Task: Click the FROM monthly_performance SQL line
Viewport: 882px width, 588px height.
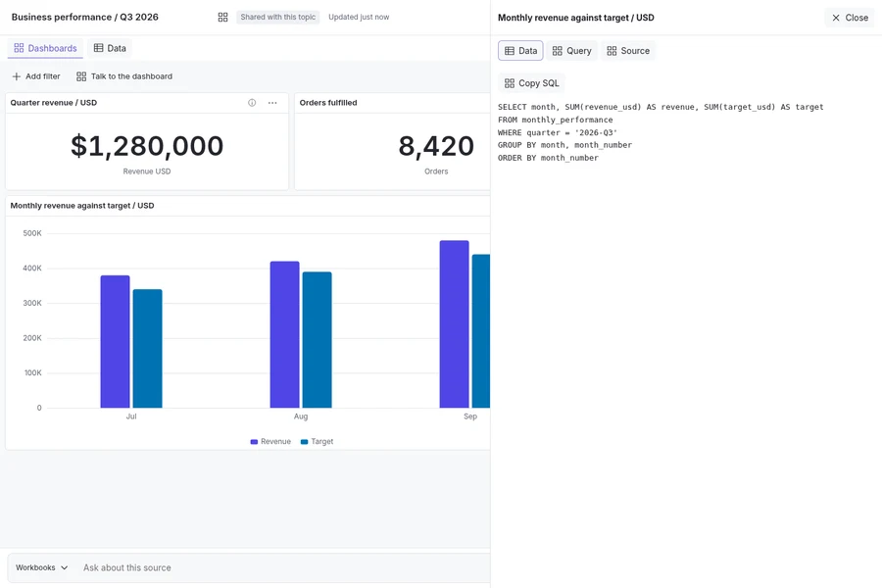Action: click(x=556, y=120)
